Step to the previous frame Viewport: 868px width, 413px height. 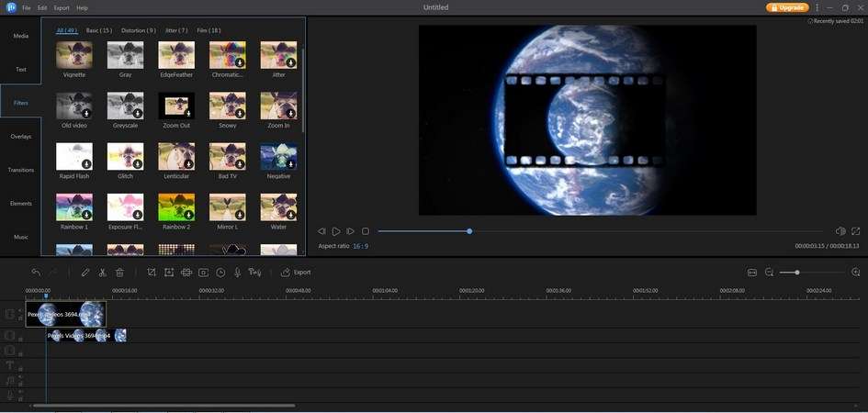click(321, 231)
